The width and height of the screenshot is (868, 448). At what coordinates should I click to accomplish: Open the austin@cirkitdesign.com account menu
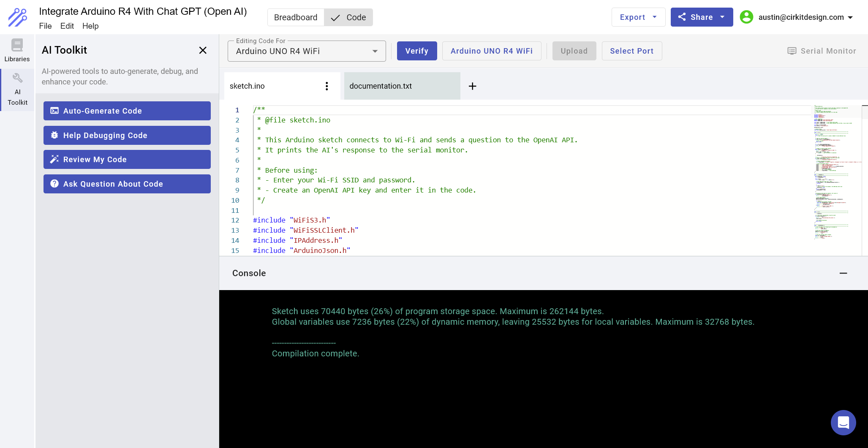[x=805, y=17]
